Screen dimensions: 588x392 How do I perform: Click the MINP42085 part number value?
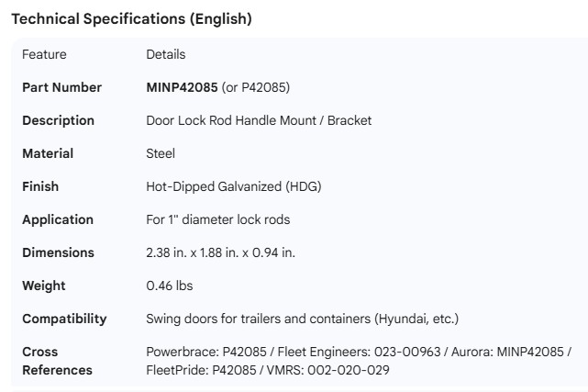pos(182,87)
